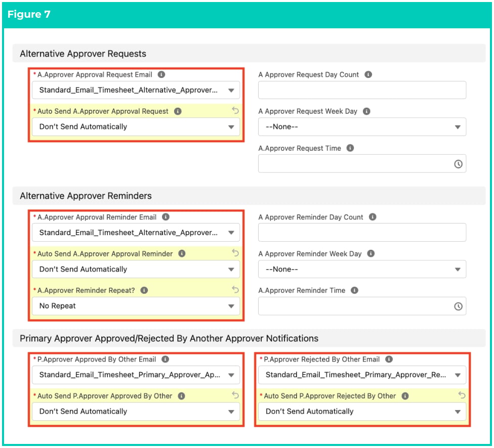Open A Approver Request Week Day dropdown
This screenshot has width=494, height=448.
coord(362,127)
